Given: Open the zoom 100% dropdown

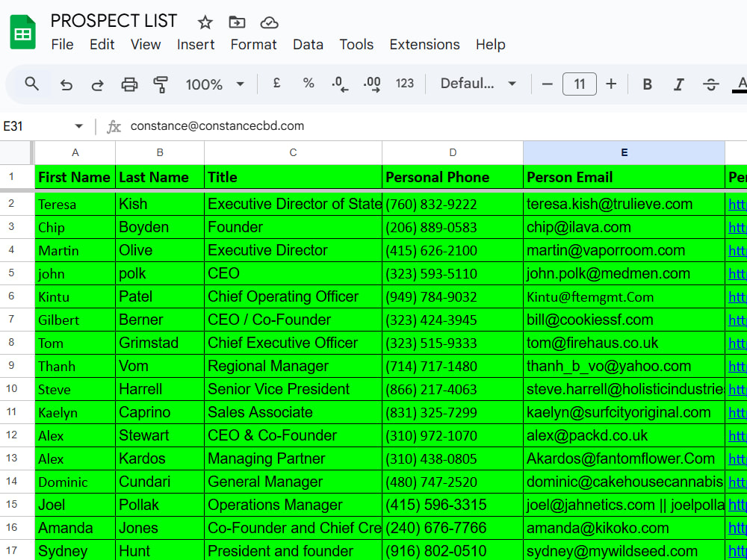Looking at the screenshot, I should tap(215, 84).
